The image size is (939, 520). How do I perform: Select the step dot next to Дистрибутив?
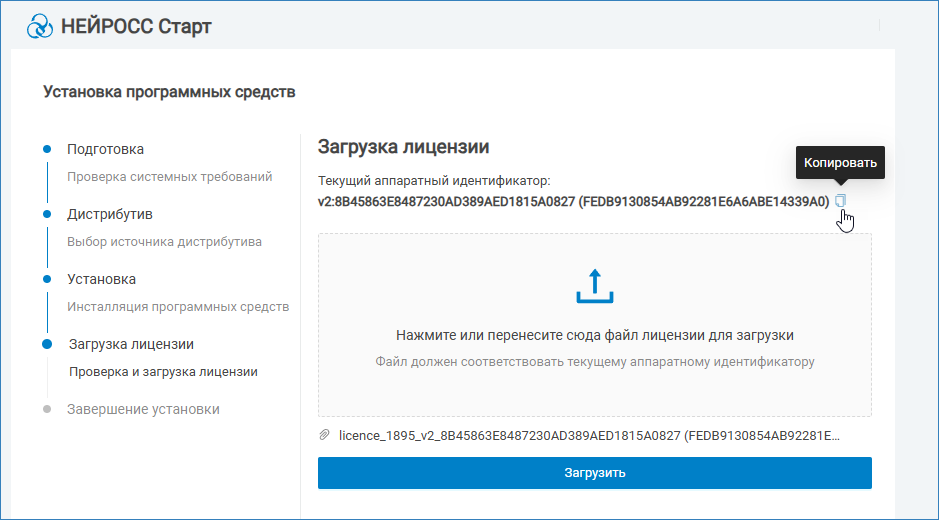coord(47,214)
